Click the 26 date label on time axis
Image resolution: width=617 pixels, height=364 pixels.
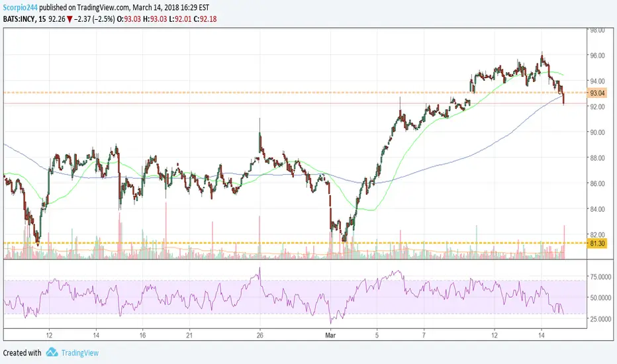[x=260, y=336]
